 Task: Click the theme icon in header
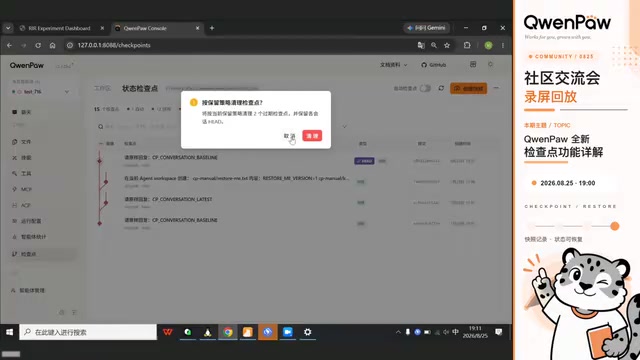[491, 64]
